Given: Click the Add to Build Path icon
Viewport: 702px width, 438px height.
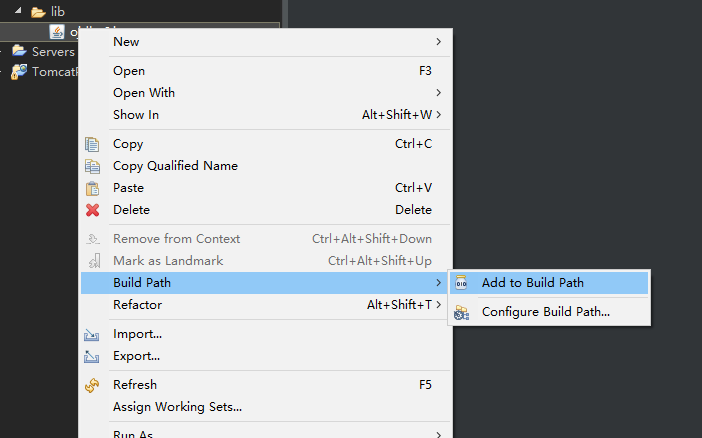Looking at the screenshot, I should click(461, 283).
